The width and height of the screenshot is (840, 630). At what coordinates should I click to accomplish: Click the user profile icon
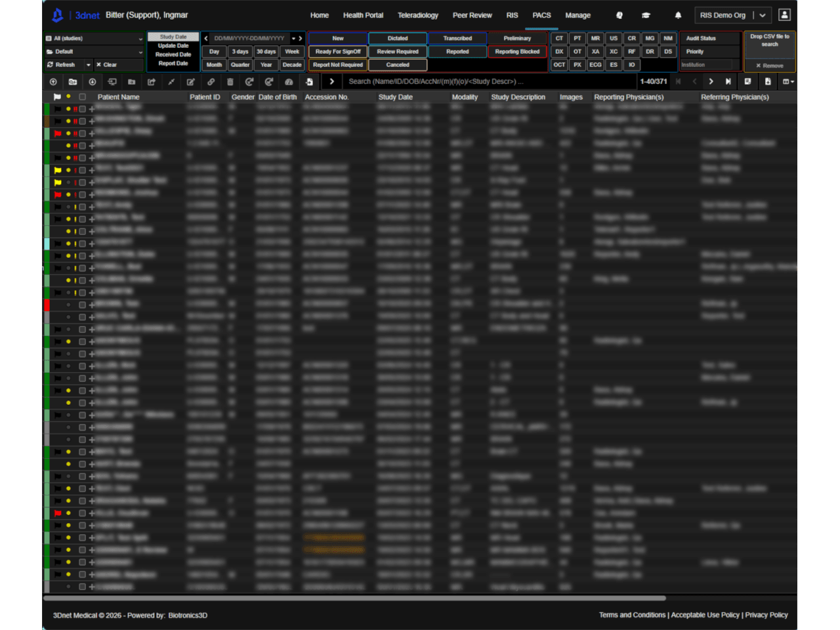(x=784, y=15)
